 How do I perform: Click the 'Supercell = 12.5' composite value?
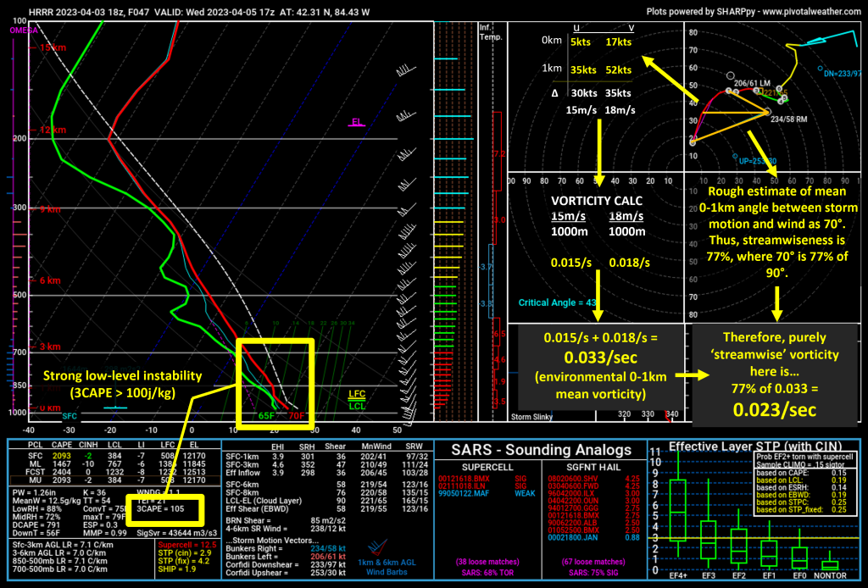coord(187,545)
